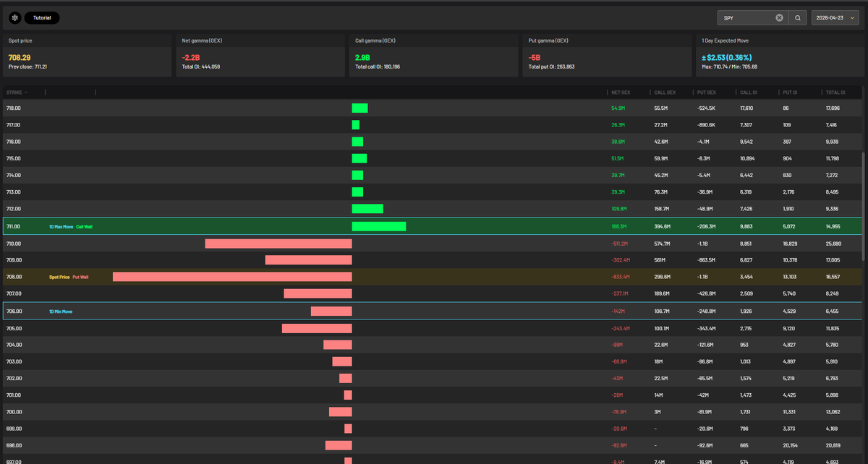This screenshot has height=464, width=868.
Task: Click the -863.5M put GEX value
Action: [707, 260]
